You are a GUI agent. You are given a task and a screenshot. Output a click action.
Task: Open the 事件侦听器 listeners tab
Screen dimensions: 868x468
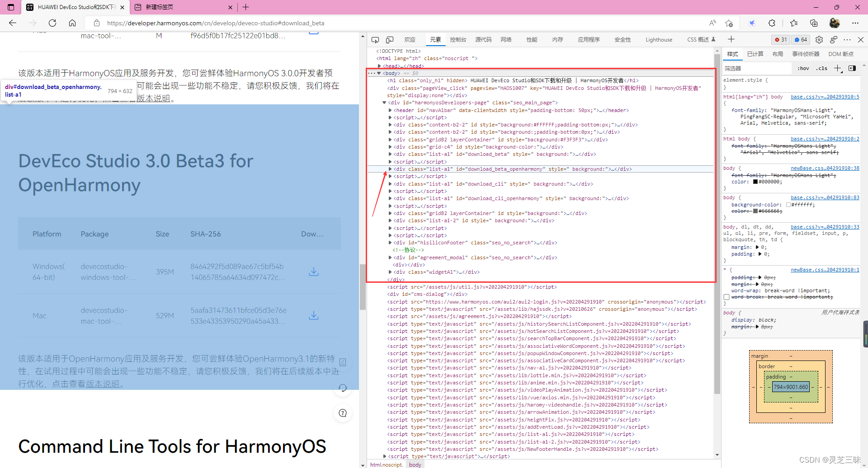[806, 54]
